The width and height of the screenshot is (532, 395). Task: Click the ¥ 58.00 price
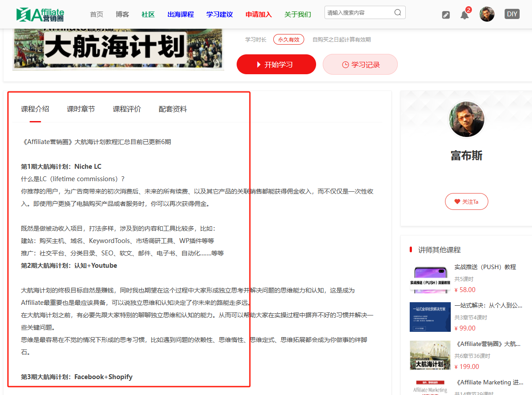click(x=465, y=290)
